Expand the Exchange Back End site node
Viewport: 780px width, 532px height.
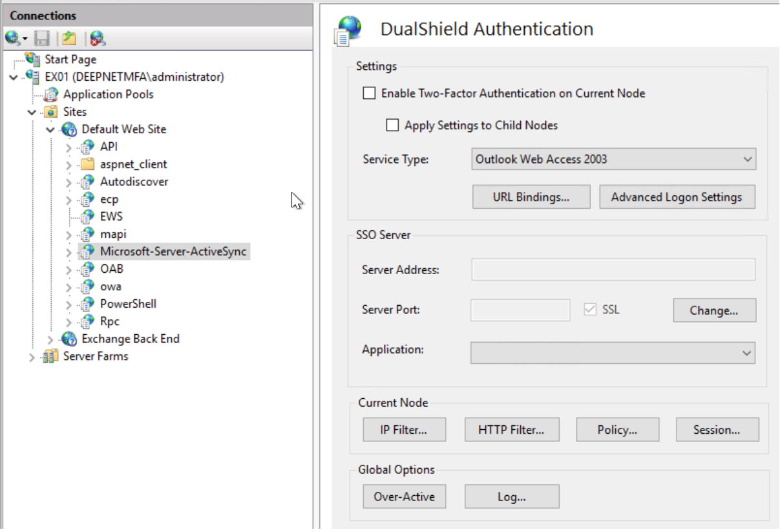coord(51,339)
